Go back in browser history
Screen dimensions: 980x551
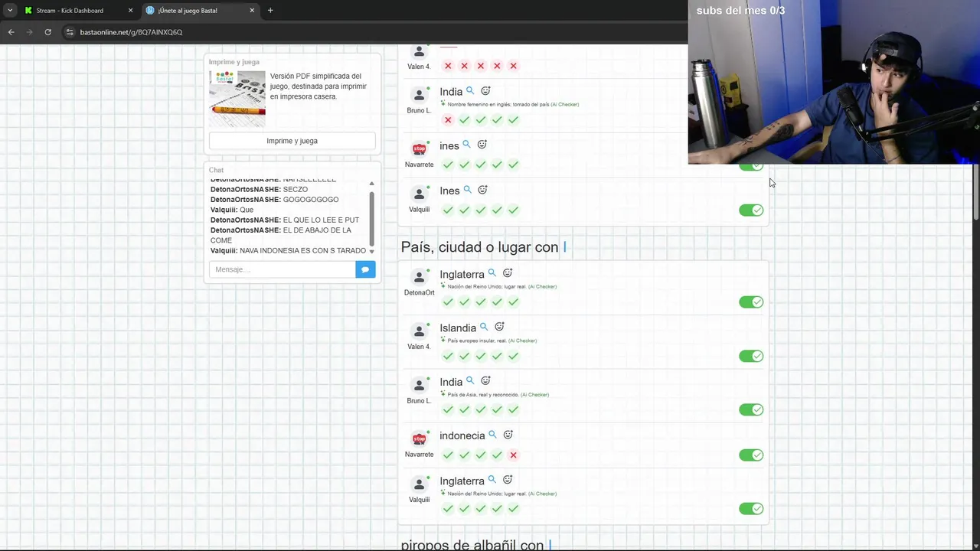click(11, 32)
